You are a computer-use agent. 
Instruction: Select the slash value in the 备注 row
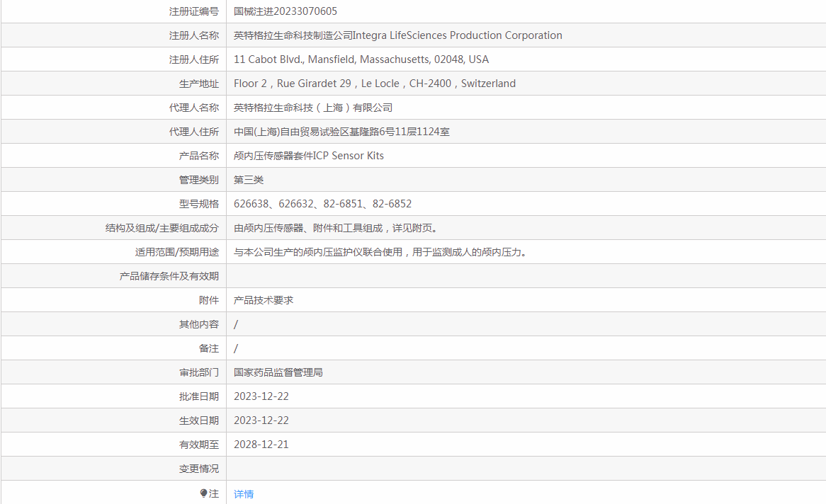tap(235, 349)
